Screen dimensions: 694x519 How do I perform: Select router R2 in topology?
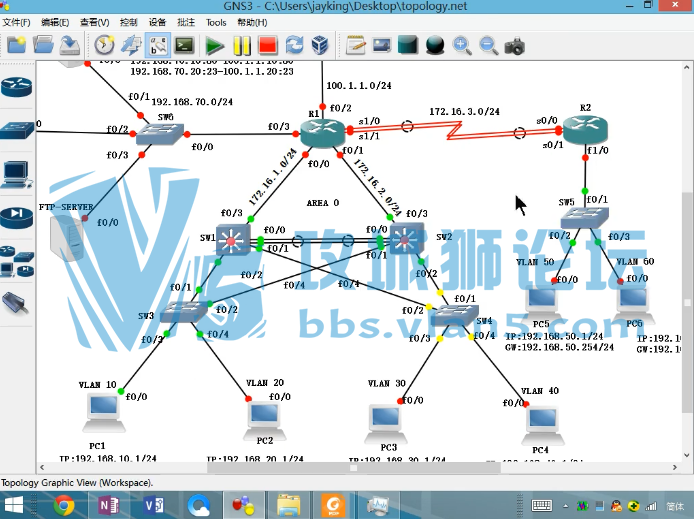click(x=585, y=129)
